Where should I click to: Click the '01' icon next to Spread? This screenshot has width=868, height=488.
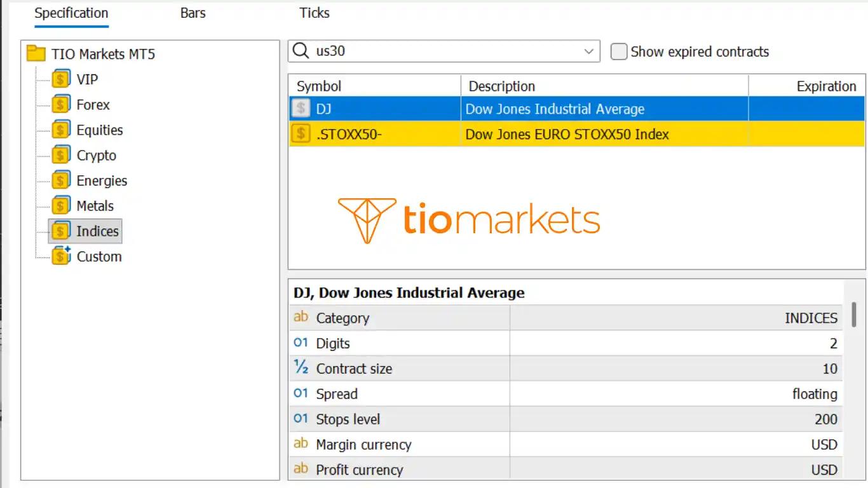click(x=301, y=393)
